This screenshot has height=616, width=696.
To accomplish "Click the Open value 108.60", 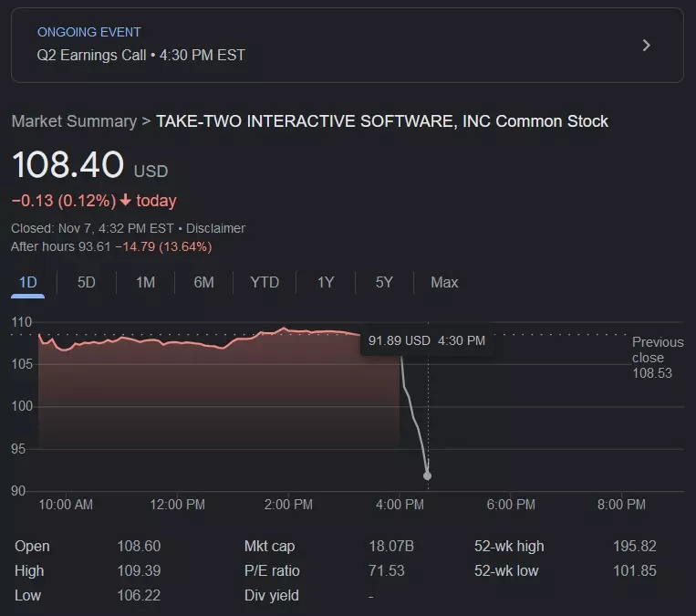I will click(139, 547).
